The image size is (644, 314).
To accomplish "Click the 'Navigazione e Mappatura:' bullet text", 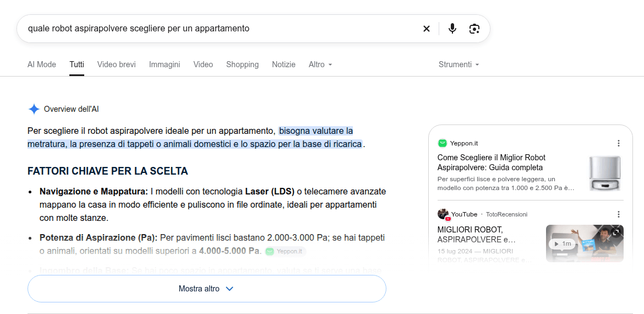I will coord(94,192).
